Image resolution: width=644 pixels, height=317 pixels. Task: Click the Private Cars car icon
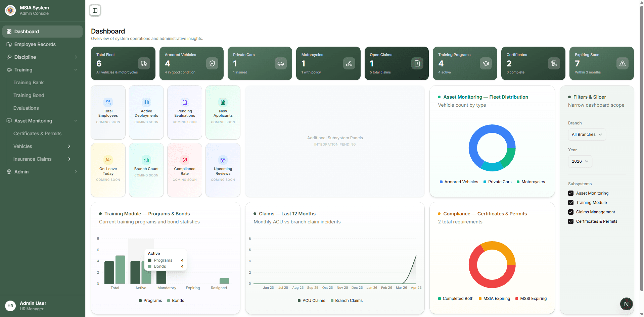click(x=281, y=63)
